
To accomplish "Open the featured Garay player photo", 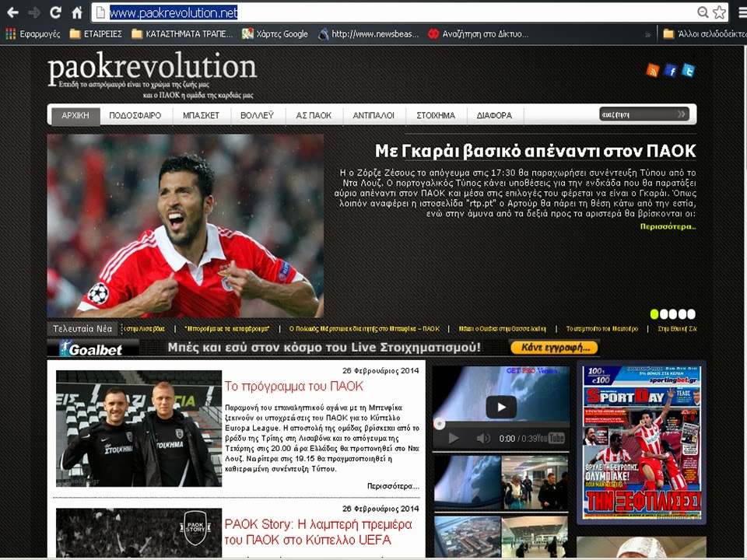I will [185, 226].
